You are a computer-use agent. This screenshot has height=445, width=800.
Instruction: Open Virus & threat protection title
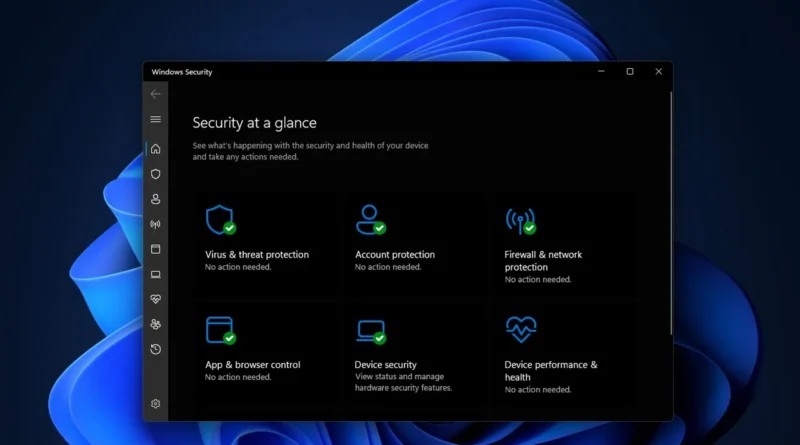pos(257,255)
